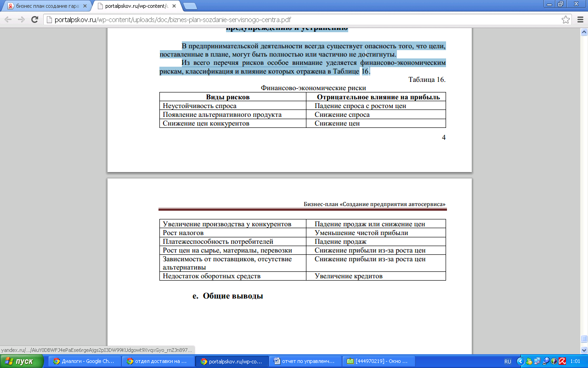The height and width of the screenshot is (368, 588).
Task: Click the system clock 1:01
Action: click(576, 362)
